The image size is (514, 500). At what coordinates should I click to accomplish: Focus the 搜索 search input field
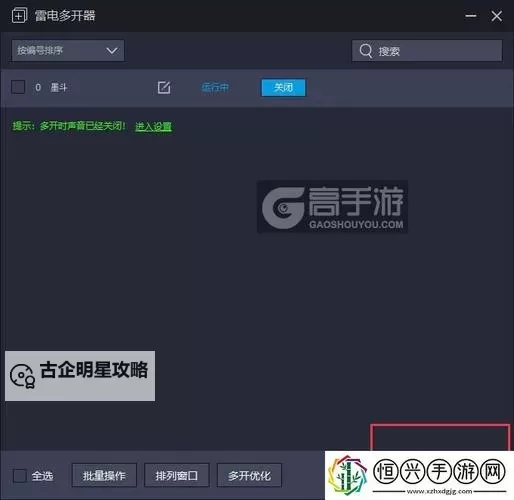click(427, 51)
